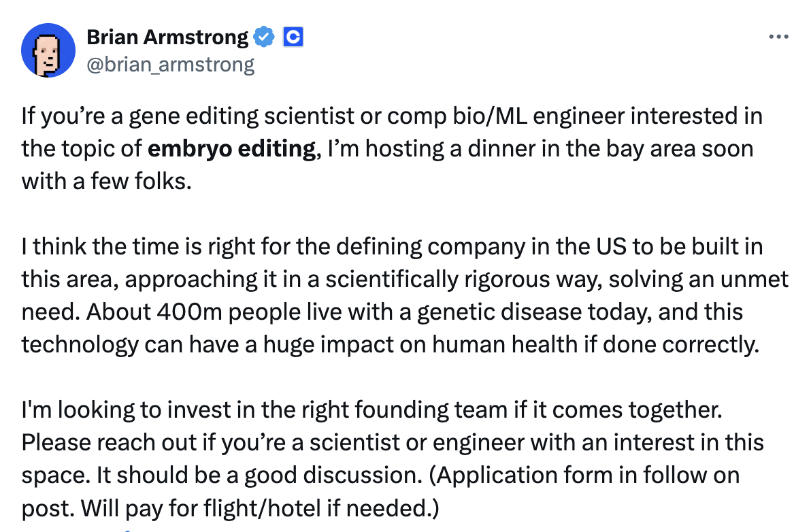Click the Coinbase affiliation badge icon
This screenshot has width=811, height=532.
coord(293,37)
